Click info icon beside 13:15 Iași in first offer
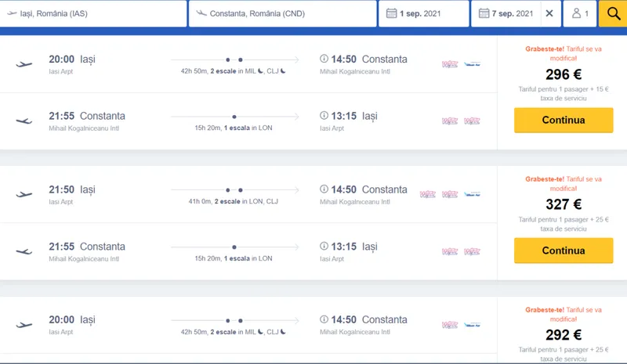The height and width of the screenshot is (364, 627). pos(324,116)
